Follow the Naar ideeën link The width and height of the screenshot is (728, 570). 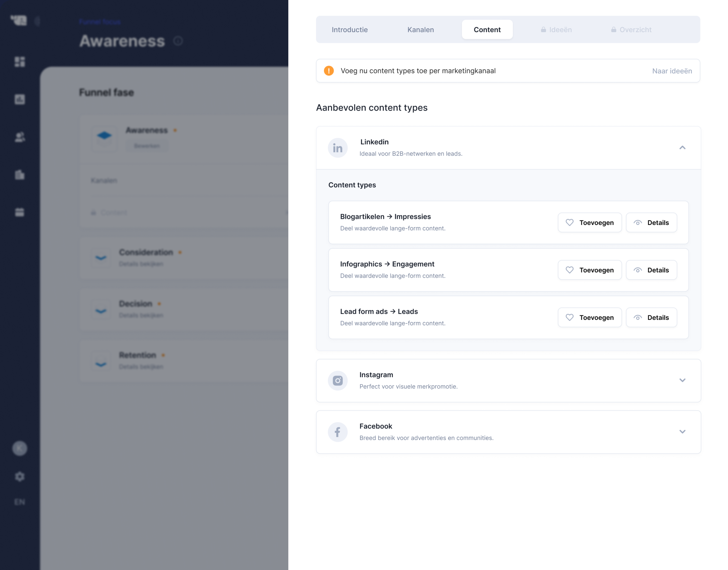tap(672, 71)
